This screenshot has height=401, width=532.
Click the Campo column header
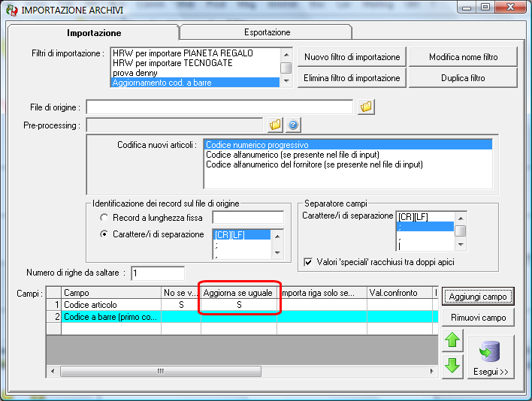[x=111, y=293]
